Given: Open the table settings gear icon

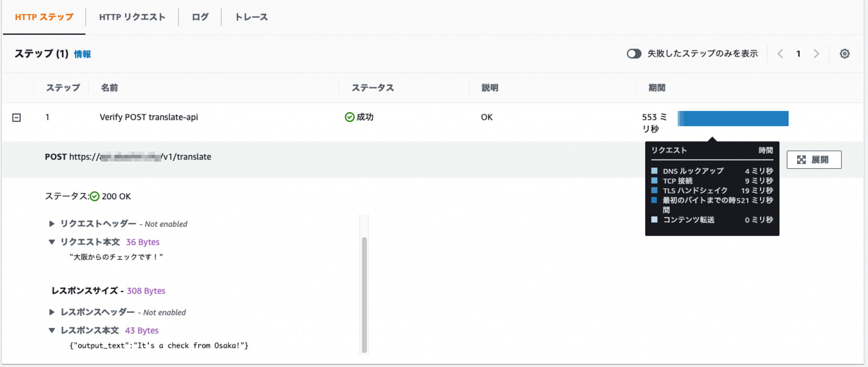Looking at the screenshot, I should 844,54.
